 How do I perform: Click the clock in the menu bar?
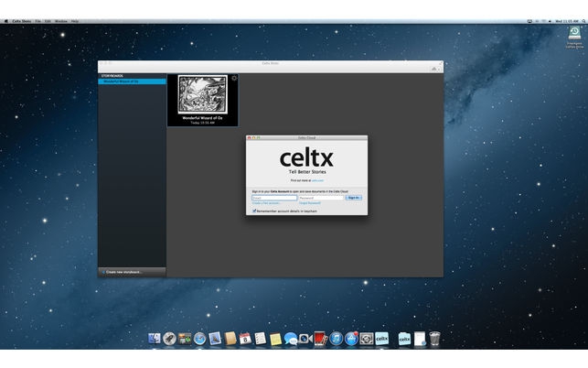point(567,21)
